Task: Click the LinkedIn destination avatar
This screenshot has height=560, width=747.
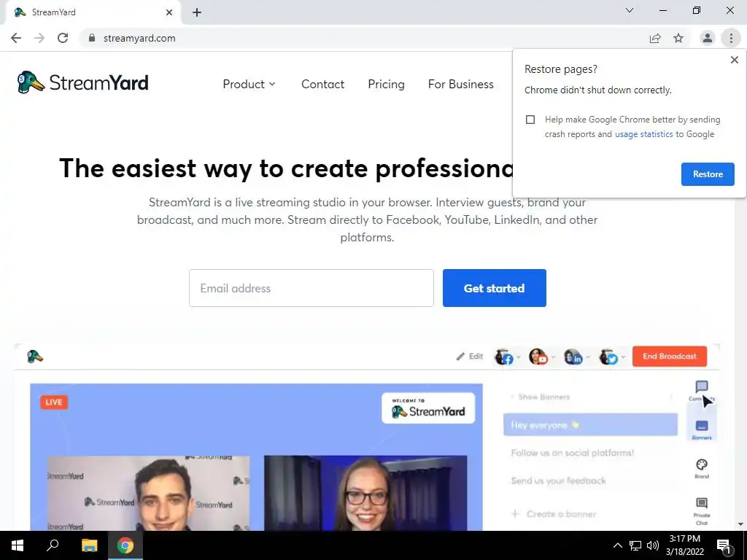Action: pyautogui.click(x=573, y=357)
